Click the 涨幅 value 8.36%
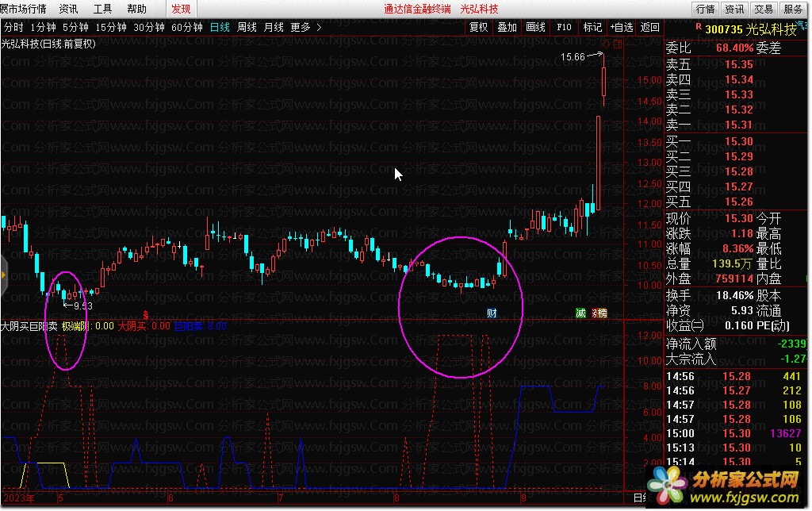This screenshot has height=511, width=812. click(738, 249)
